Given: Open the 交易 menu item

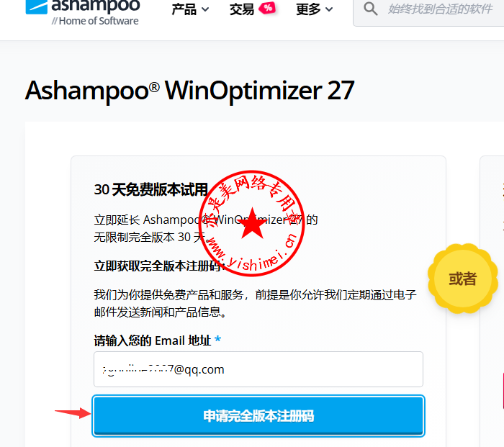Looking at the screenshot, I should click(x=242, y=9).
